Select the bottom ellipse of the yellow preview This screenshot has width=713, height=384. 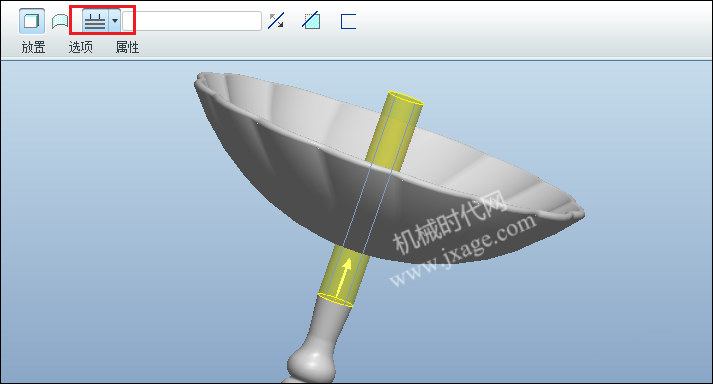point(336,300)
